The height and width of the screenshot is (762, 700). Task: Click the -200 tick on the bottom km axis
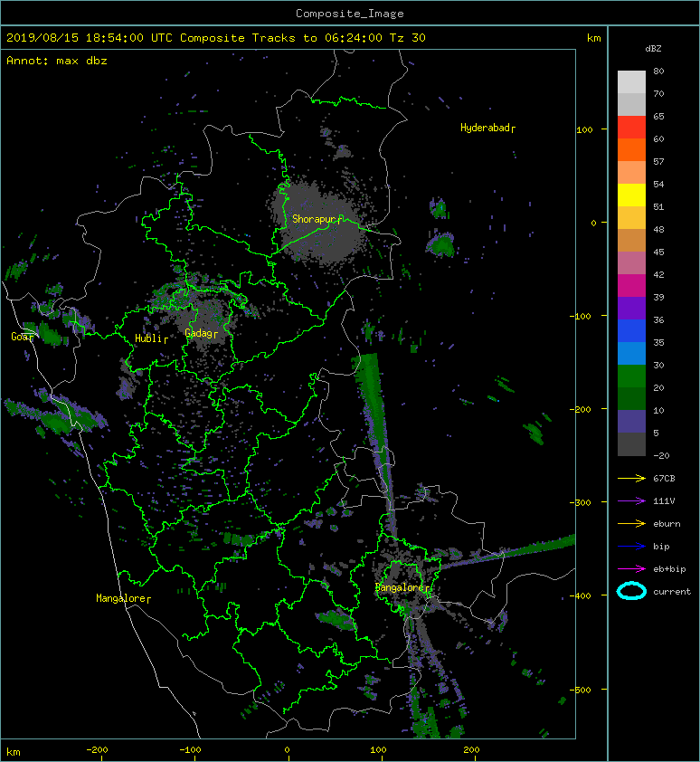tap(97, 750)
